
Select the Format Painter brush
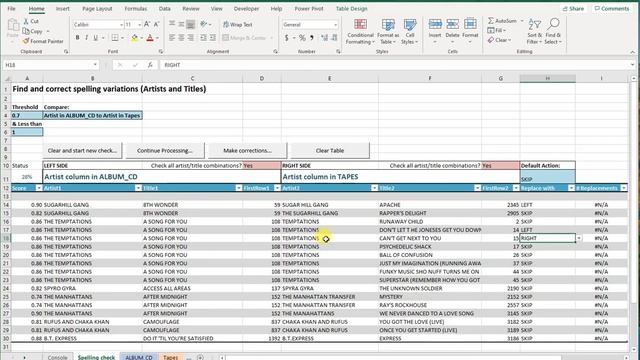click(26, 41)
